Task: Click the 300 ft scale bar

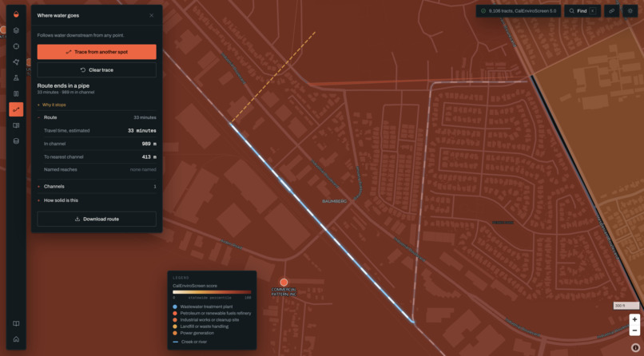Action: [x=626, y=306]
